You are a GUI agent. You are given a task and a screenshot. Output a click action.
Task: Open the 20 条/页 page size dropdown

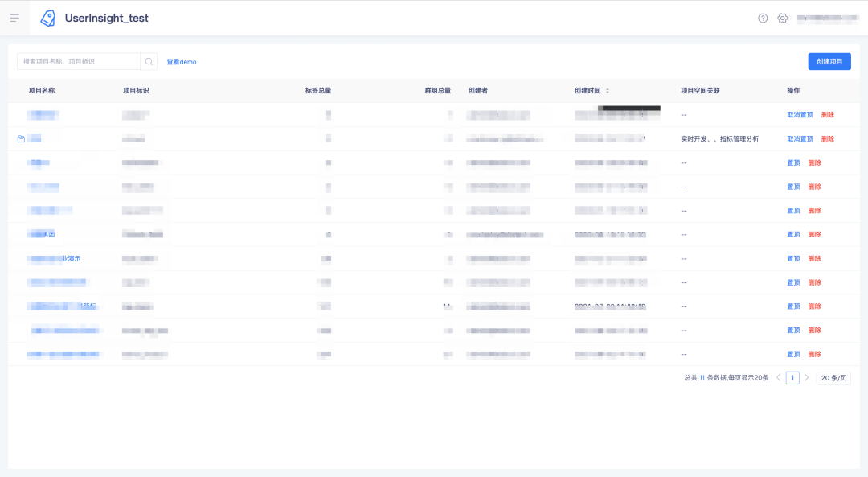pos(833,378)
